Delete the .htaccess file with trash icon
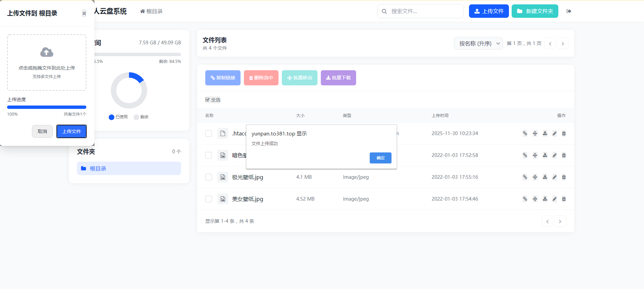644x289 pixels. [x=564, y=133]
